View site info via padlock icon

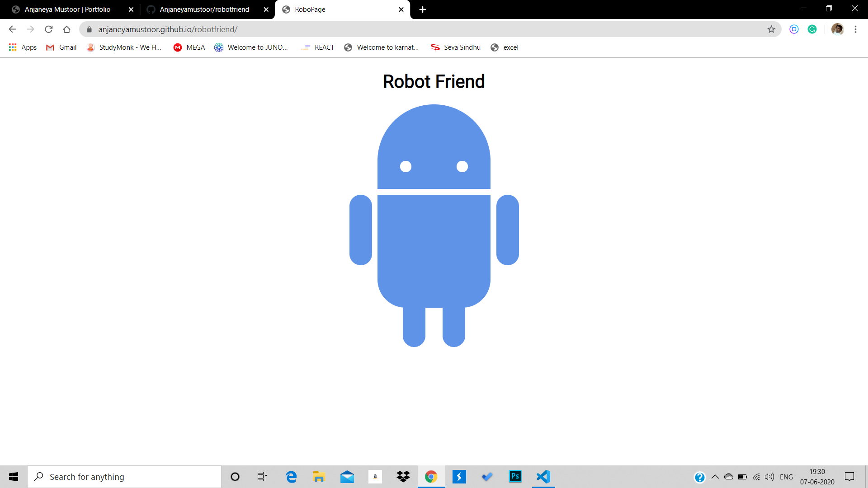tap(89, 29)
